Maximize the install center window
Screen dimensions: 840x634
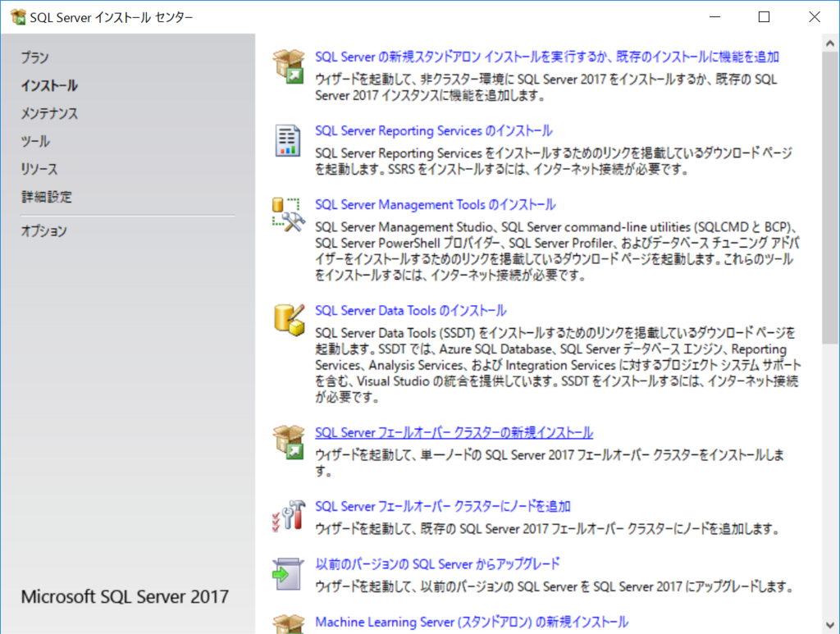[764, 17]
